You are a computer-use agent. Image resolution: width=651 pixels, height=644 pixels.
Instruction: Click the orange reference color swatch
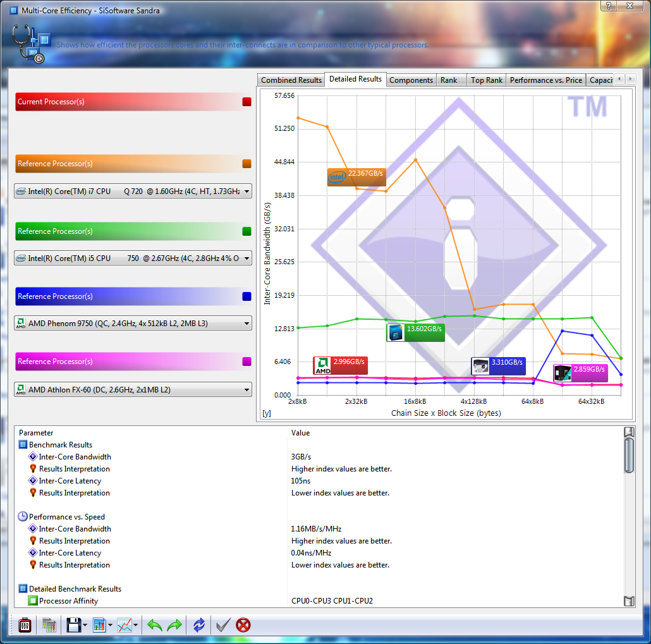[246, 164]
